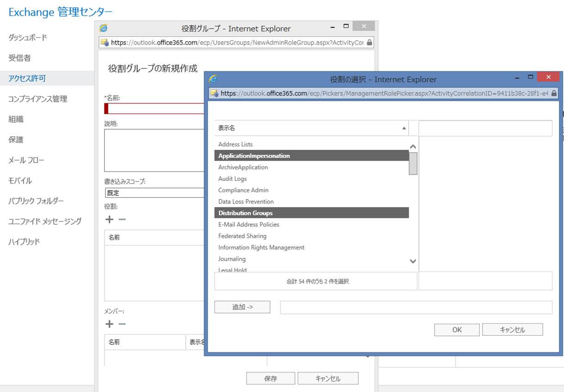Click the mail page icon in 役割の選択 address bar
The image size is (564, 392).
pos(215,93)
